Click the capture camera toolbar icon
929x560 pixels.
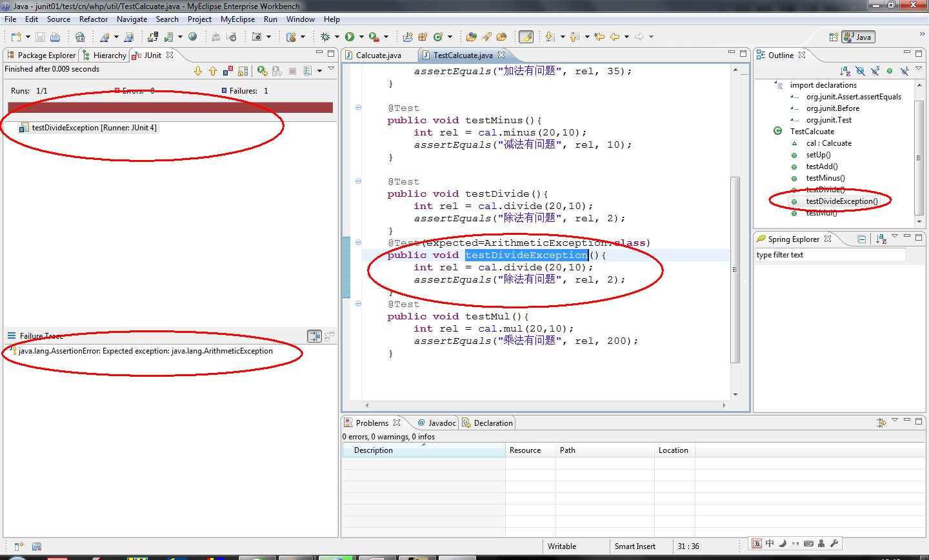257,37
